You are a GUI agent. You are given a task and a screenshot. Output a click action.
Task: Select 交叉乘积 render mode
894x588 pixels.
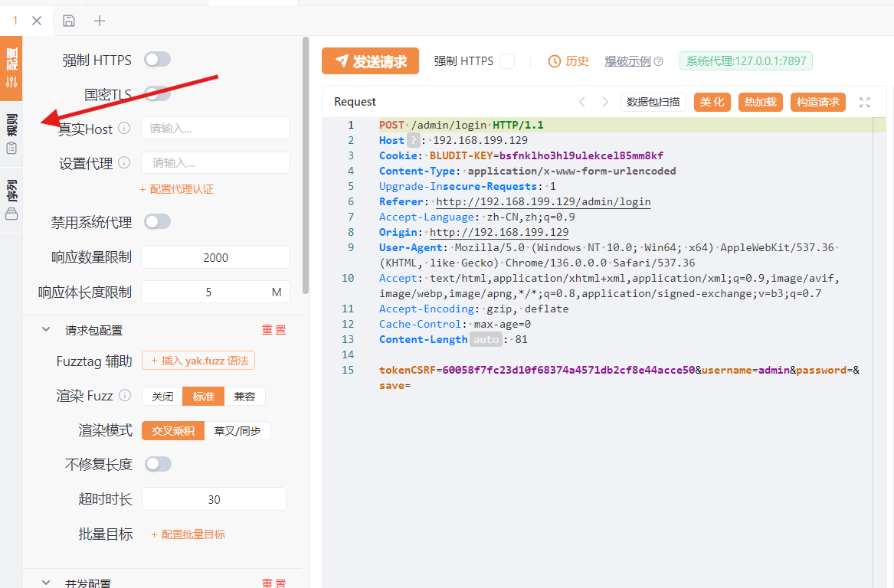pos(173,431)
